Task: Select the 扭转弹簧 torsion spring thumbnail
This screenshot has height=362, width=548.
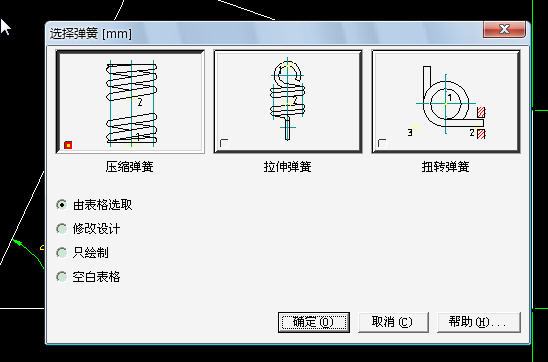Action: click(x=446, y=102)
